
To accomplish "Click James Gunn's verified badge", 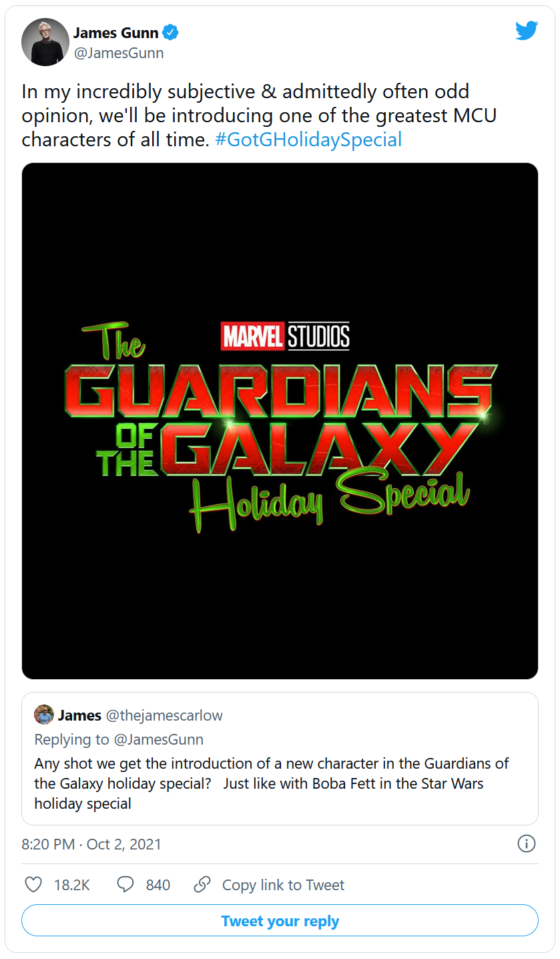I will pyautogui.click(x=171, y=32).
